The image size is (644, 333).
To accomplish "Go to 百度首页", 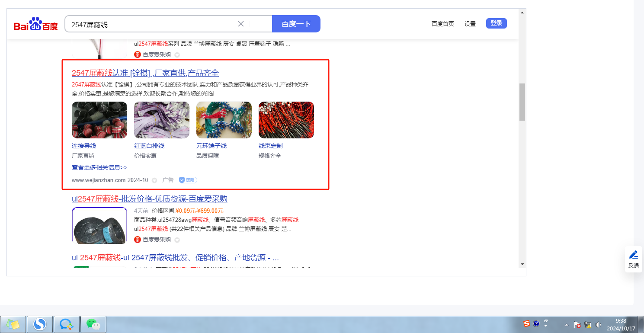I will click(x=443, y=24).
